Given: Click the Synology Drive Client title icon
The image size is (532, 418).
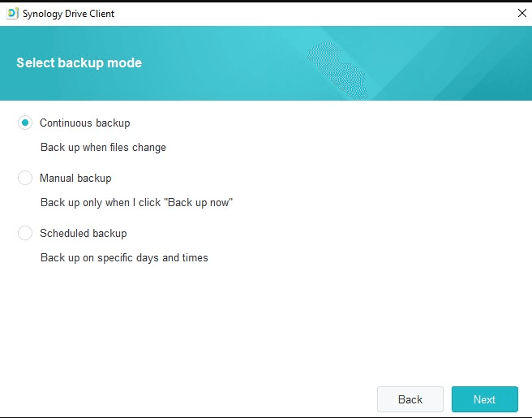Looking at the screenshot, I should (12, 14).
